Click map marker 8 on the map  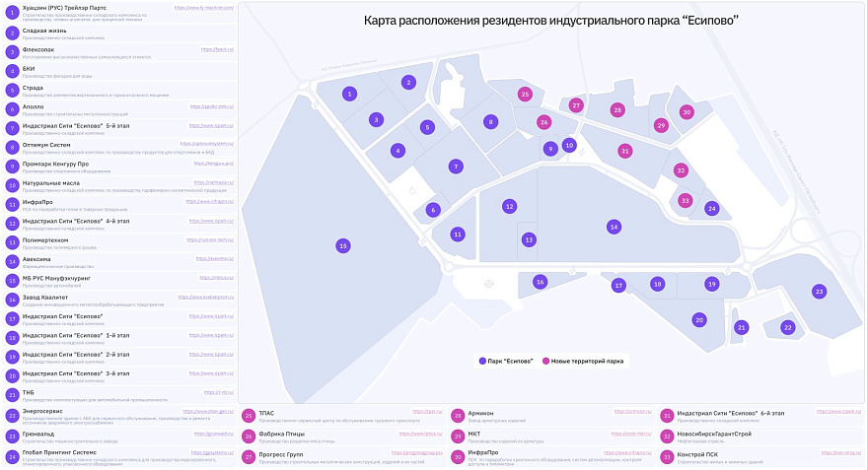[490, 121]
